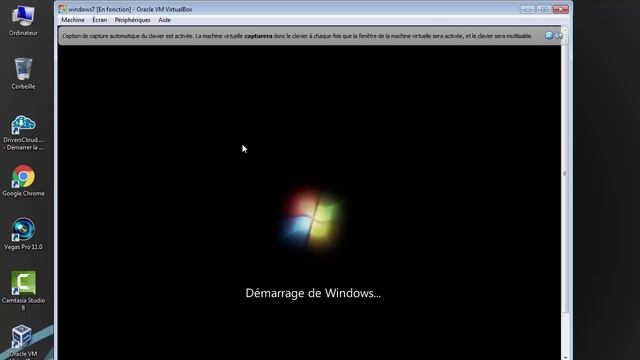Click the do-not-show-again icon in the notification bar
Viewport: 640px width, 360px height.
(x=558, y=36)
